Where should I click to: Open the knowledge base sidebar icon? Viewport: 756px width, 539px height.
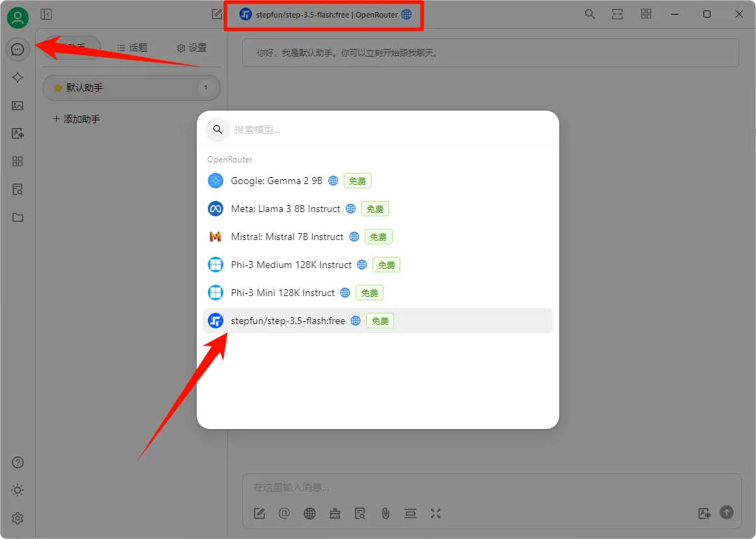coord(17,190)
